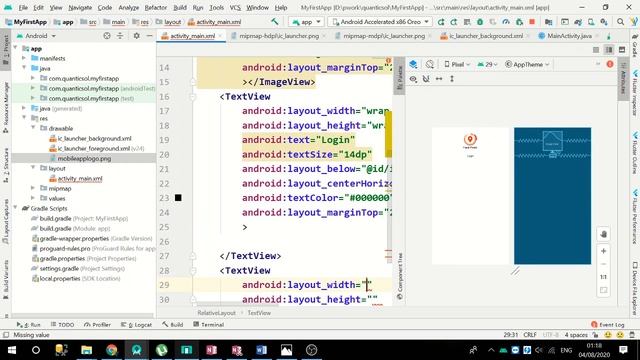Switch editor to Design only view

tap(622, 50)
